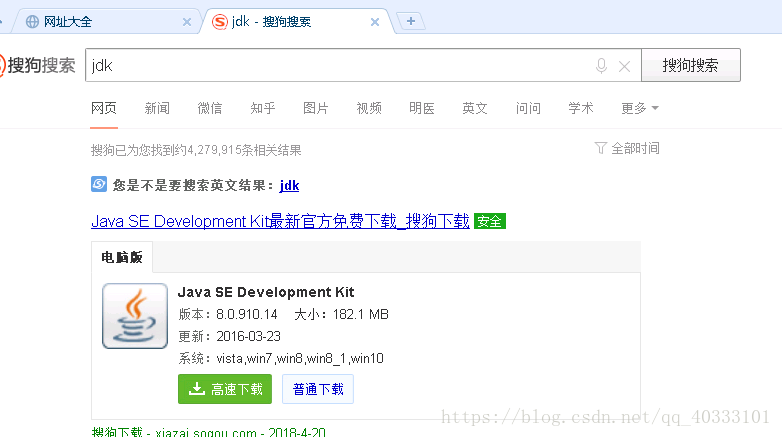Close the 网址大全 browser tab
This screenshot has height=437, width=782.
tap(187, 22)
